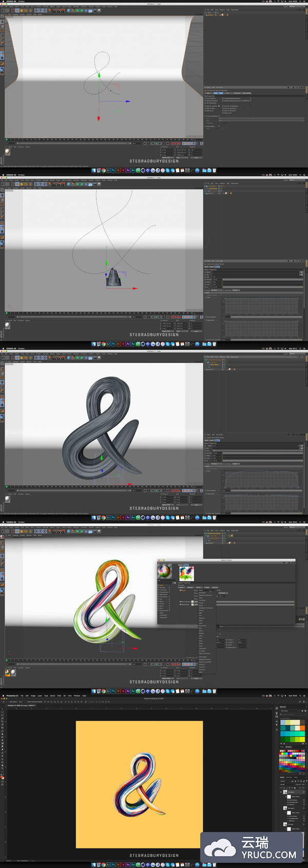
Task: Click Apple menu icon in the topmost menu bar
Action: (3, 2)
